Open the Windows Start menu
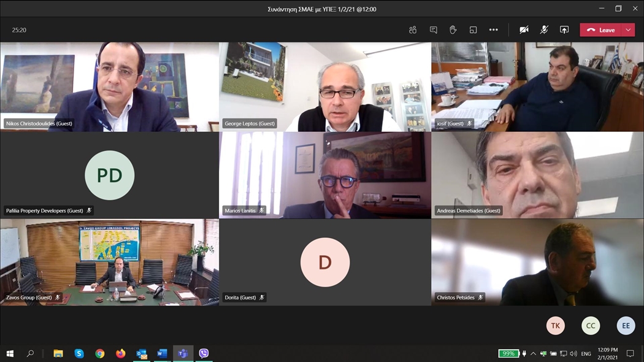644x362 pixels. coord(10,353)
